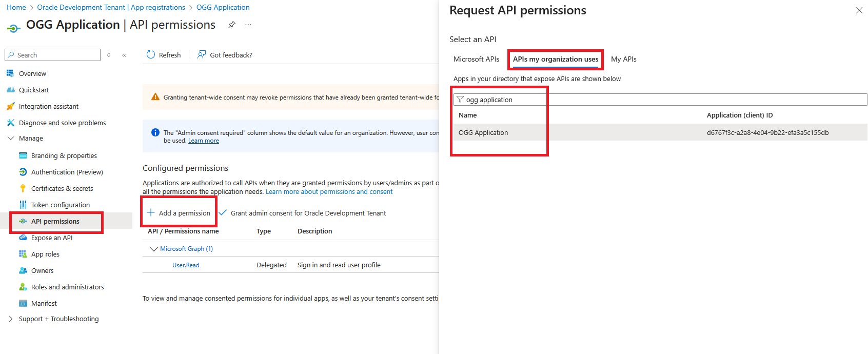Click the Overview grid icon

[x=10, y=73]
